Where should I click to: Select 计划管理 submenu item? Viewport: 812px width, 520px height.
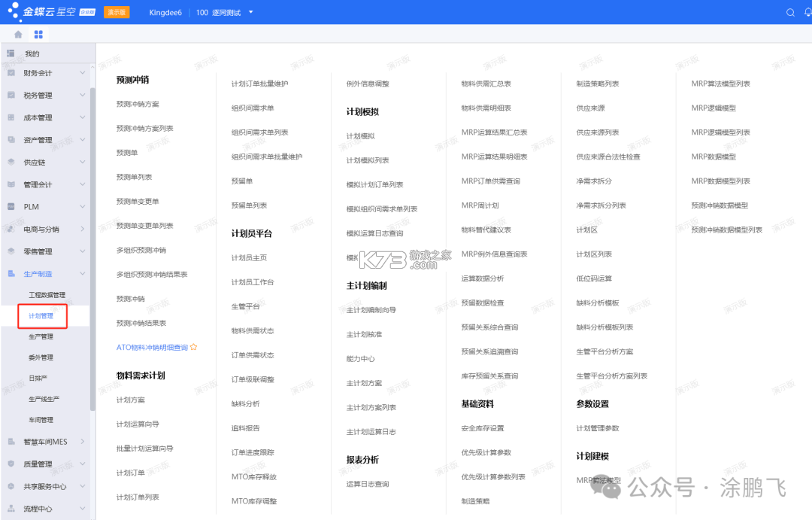pyautogui.click(x=41, y=316)
